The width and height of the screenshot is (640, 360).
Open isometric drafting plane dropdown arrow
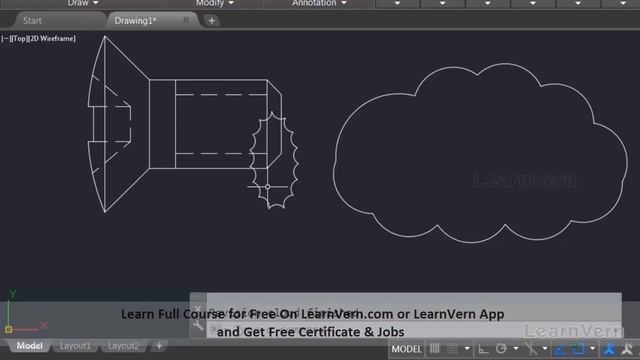tap(544, 349)
